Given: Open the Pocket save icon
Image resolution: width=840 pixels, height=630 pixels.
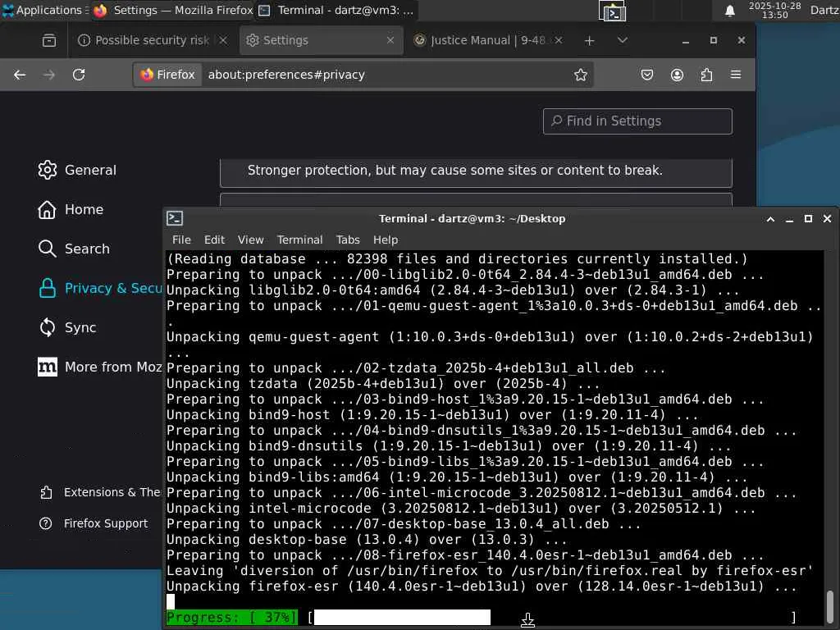Looking at the screenshot, I should point(647,75).
